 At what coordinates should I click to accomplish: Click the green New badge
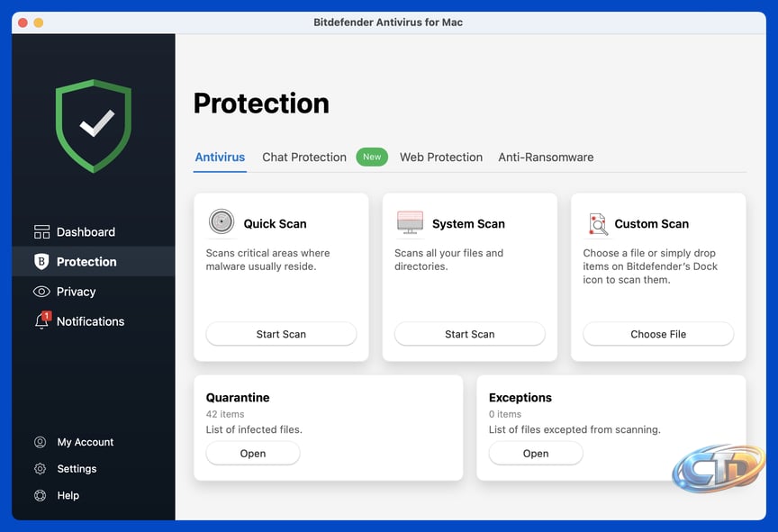pyautogui.click(x=372, y=157)
